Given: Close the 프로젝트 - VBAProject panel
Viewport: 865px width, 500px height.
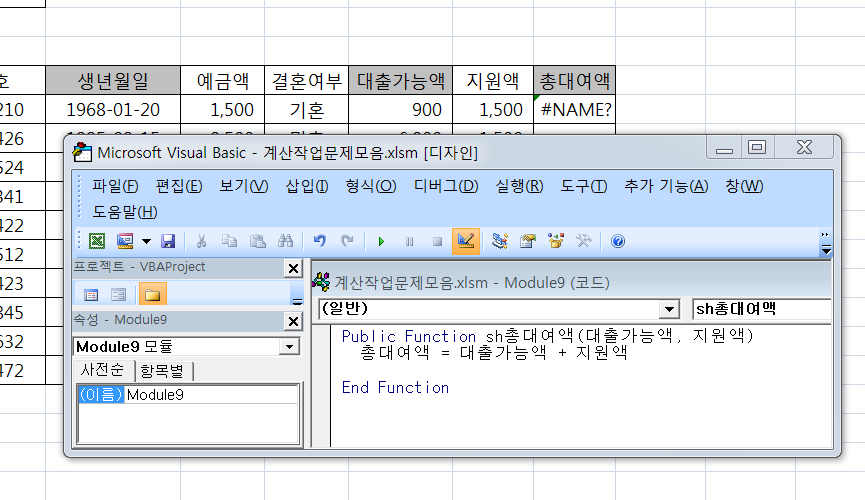Looking at the screenshot, I should pos(293,269).
